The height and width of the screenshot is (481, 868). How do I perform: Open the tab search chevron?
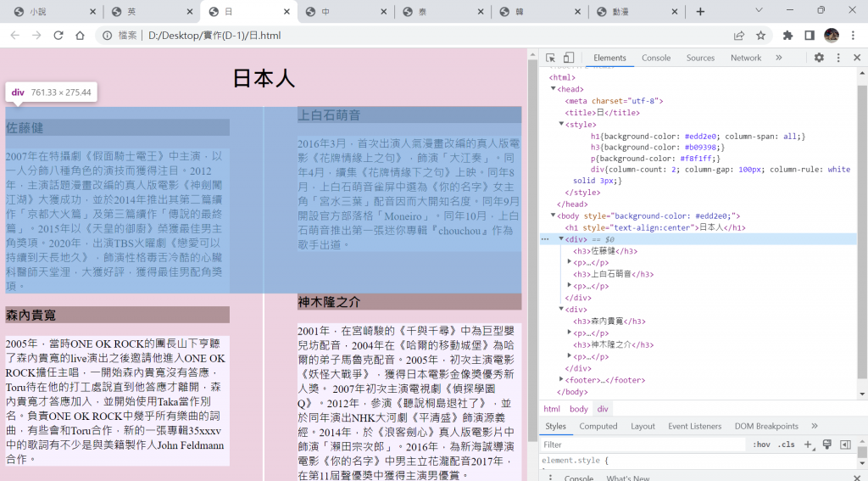(759, 10)
